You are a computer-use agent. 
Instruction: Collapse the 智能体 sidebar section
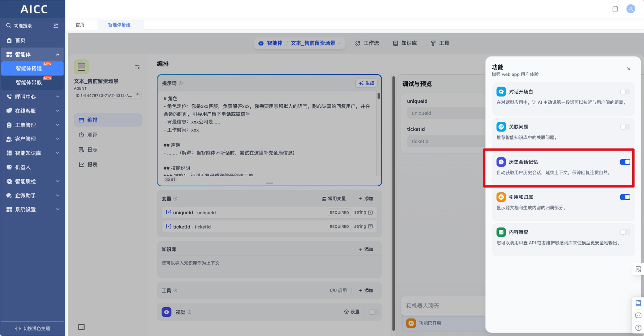pyautogui.click(x=57, y=55)
